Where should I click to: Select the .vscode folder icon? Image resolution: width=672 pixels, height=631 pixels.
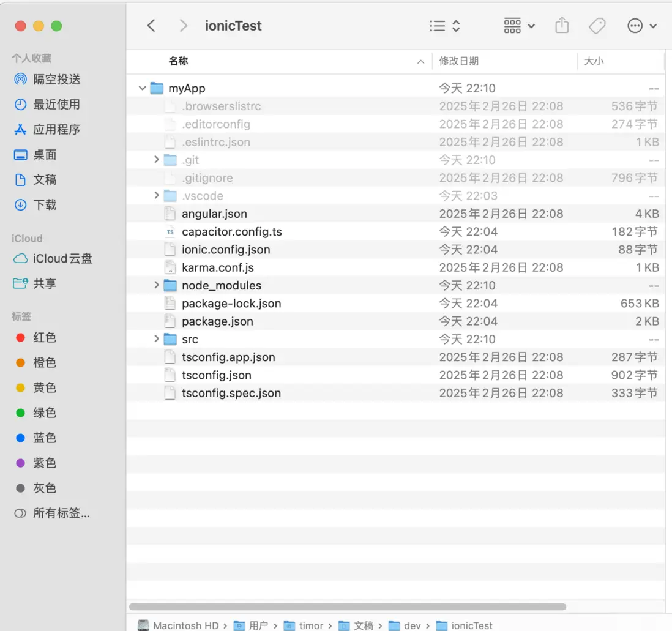pos(170,196)
